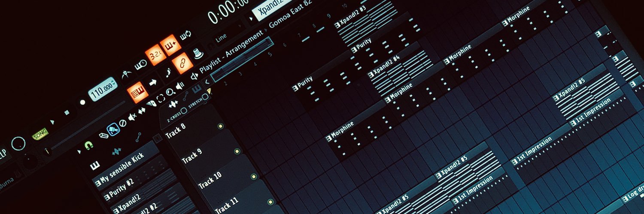This screenshot has height=214, width=644.
Task: Open the small arrow beside green magnet
Action: click(x=79, y=152)
